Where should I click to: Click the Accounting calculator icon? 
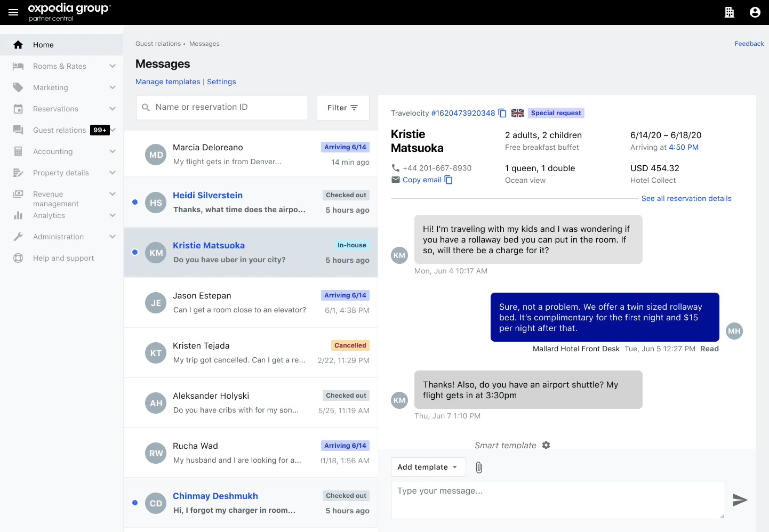pos(18,151)
